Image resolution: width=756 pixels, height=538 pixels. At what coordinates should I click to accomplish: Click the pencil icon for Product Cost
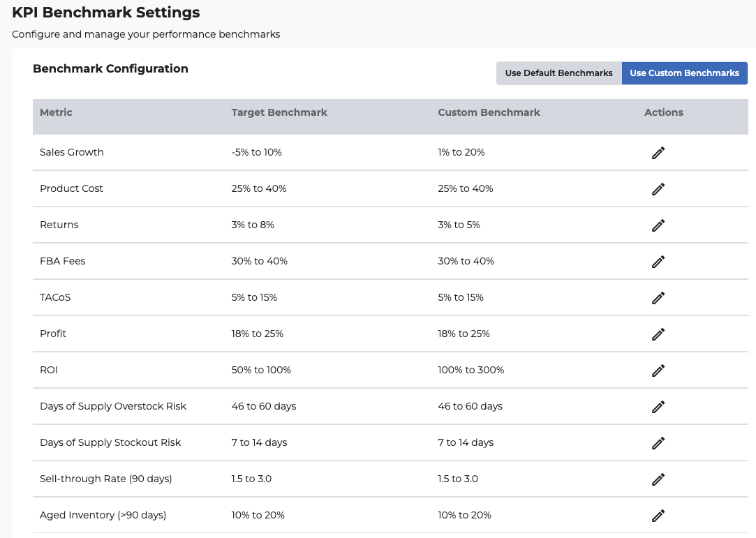[x=658, y=189]
